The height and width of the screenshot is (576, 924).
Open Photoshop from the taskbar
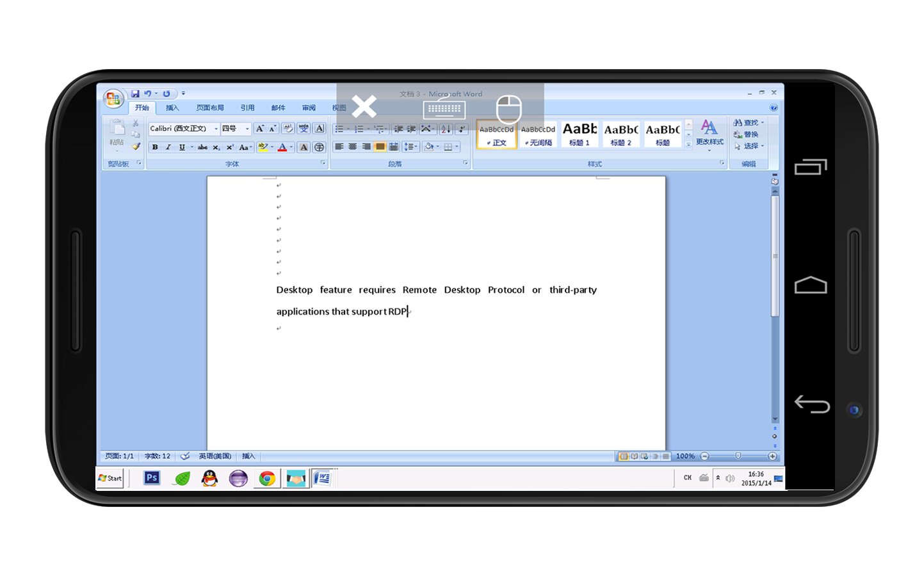[152, 478]
